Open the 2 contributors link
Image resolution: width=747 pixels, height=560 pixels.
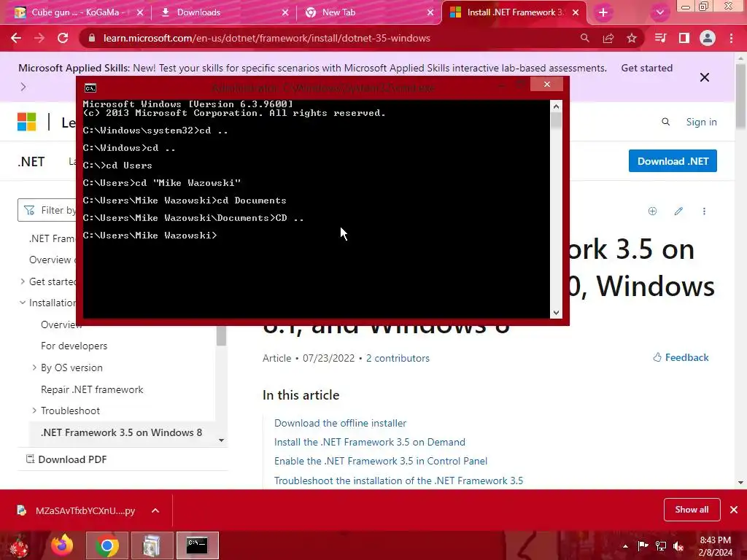pyautogui.click(x=398, y=358)
